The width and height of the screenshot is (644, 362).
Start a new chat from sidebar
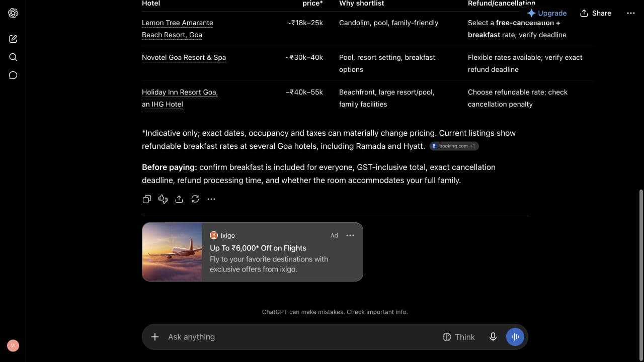click(13, 39)
